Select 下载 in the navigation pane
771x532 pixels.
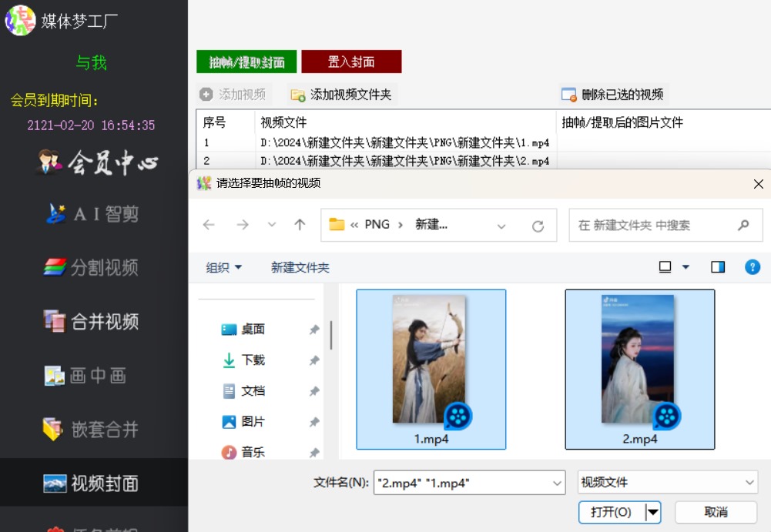click(243, 360)
